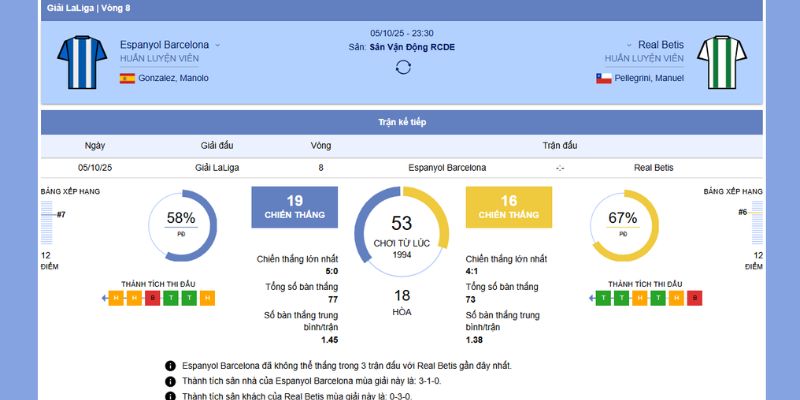800x400 pixels.
Task: Click the red B box in Espanyol's form
Action: tap(152, 298)
